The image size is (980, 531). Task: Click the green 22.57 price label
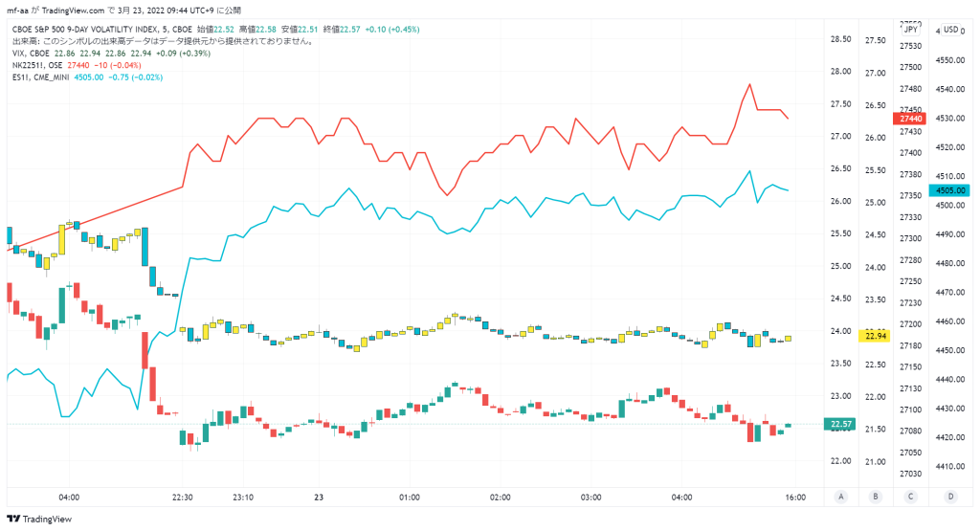[x=840, y=424]
